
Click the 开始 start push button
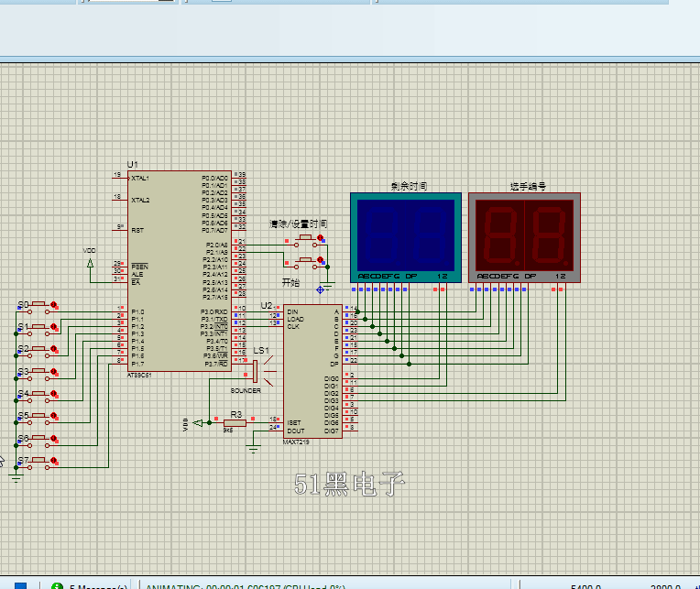click(x=306, y=263)
